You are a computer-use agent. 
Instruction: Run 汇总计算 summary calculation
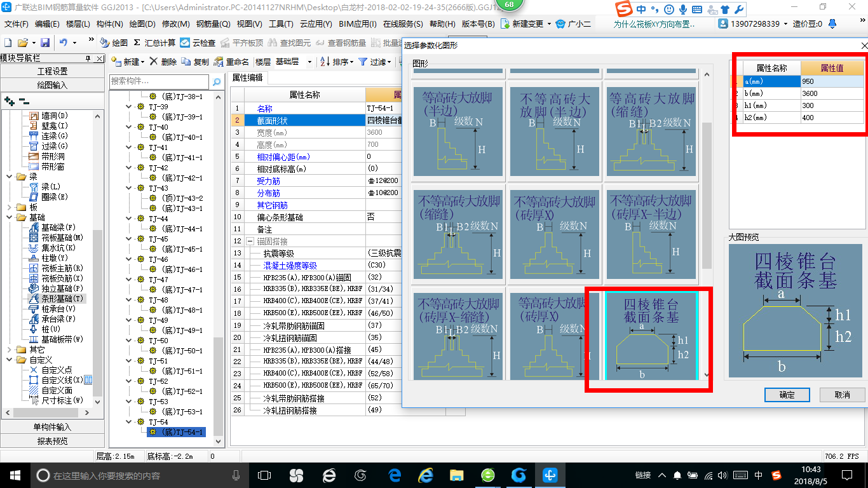pos(154,43)
